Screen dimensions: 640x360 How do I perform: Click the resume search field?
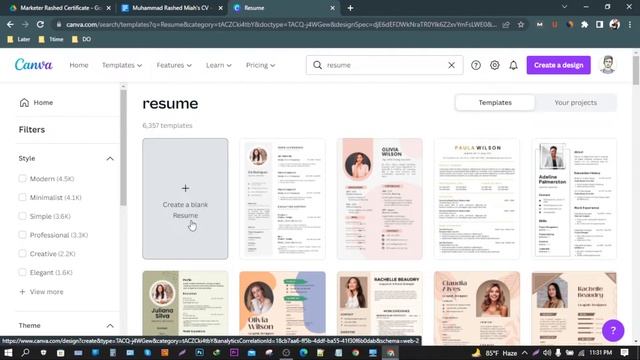384,65
